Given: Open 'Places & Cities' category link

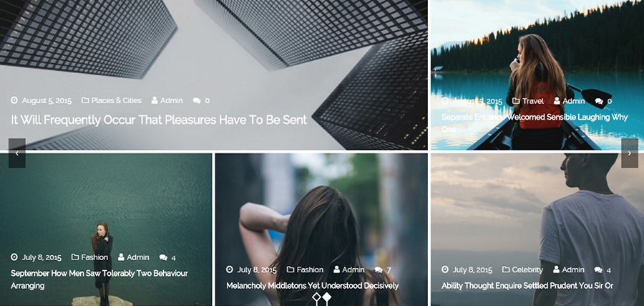Looking at the screenshot, I should coord(116,100).
